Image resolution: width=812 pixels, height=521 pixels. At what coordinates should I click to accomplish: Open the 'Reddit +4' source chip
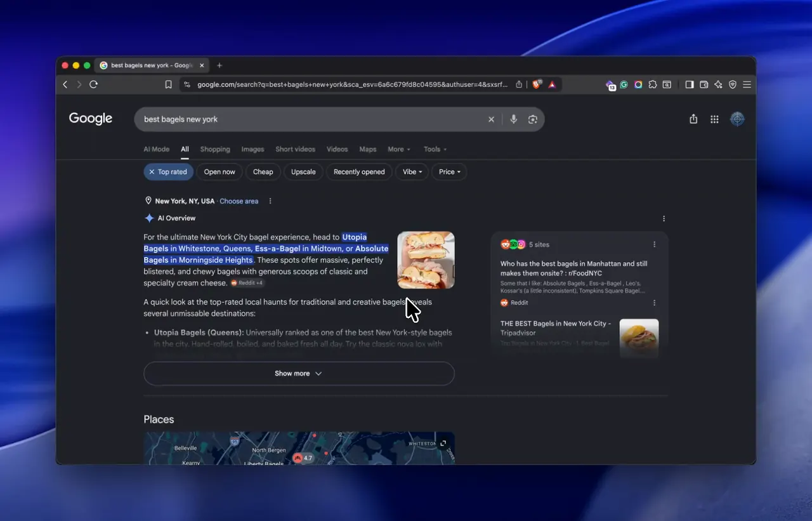[x=247, y=283]
